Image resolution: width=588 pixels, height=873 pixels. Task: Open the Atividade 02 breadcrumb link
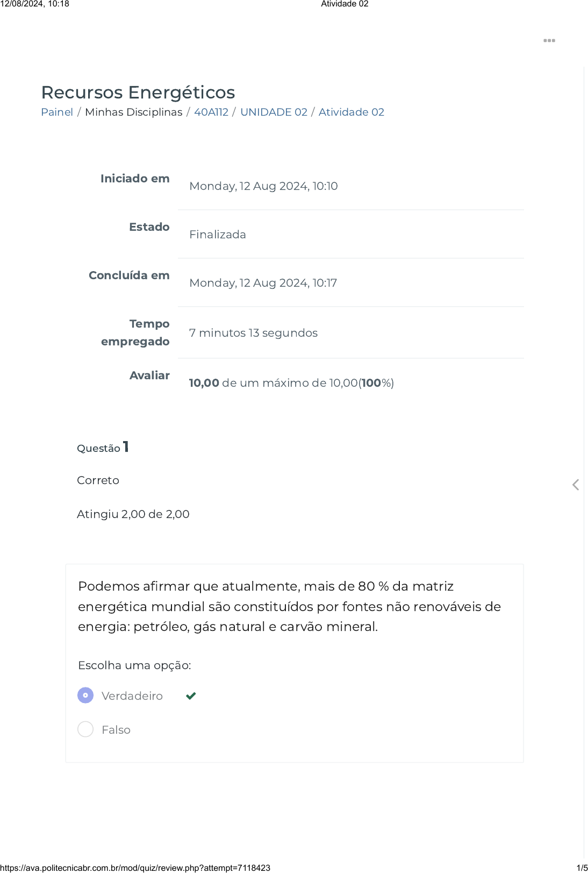(x=352, y=112)
